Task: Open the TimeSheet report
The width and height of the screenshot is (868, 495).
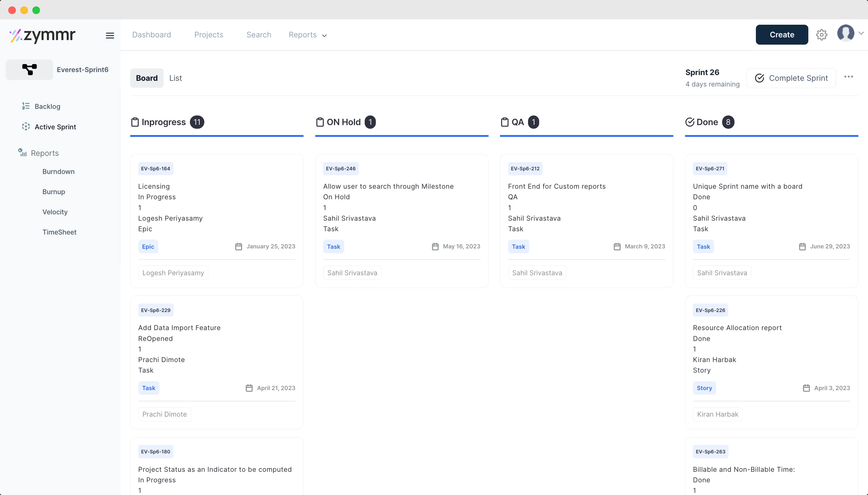Action: [x=59, y=232]
